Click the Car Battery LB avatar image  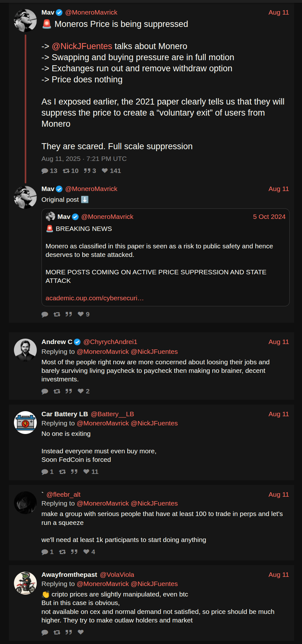coord(25,423)
